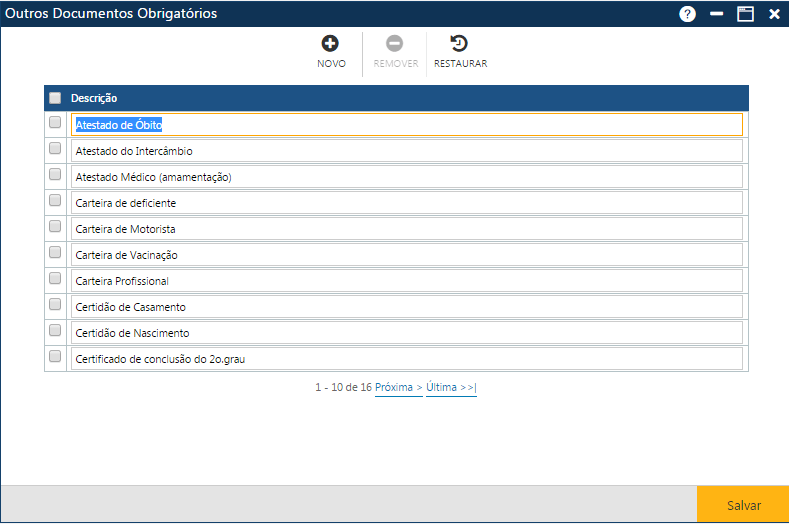This screenshot has width=789, height=524.
Task: Open the help question mark icon
Action: tap(687, 14)
